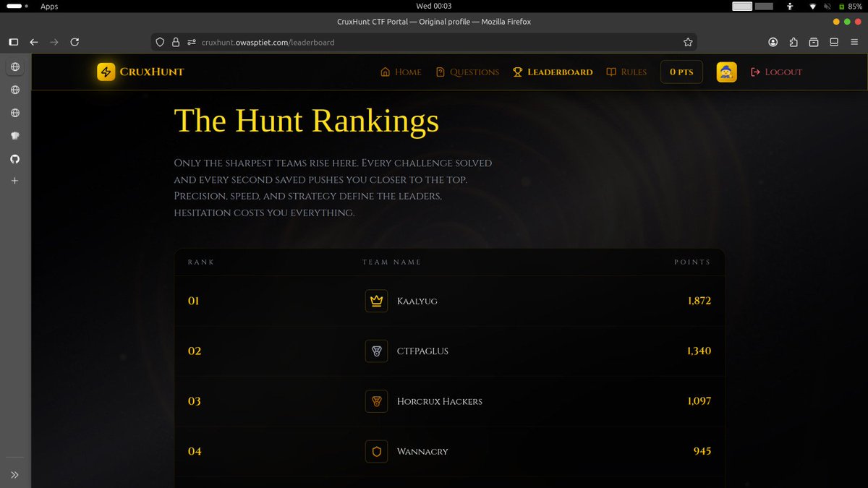
Task: Click the CruxHunt lightning bolt logo
Action: coord(106,72)
